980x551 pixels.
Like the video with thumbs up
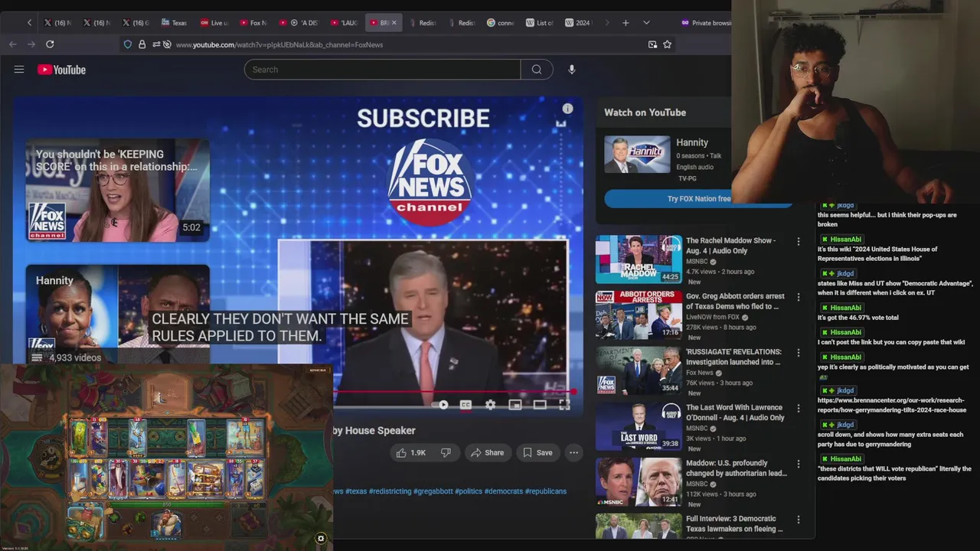[x=410, y=453]
